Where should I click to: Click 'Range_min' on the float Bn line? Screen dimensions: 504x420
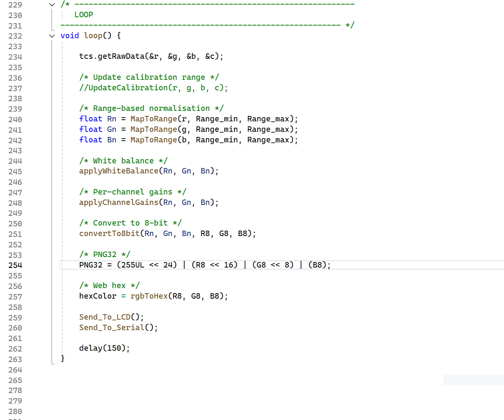point(217,140)
